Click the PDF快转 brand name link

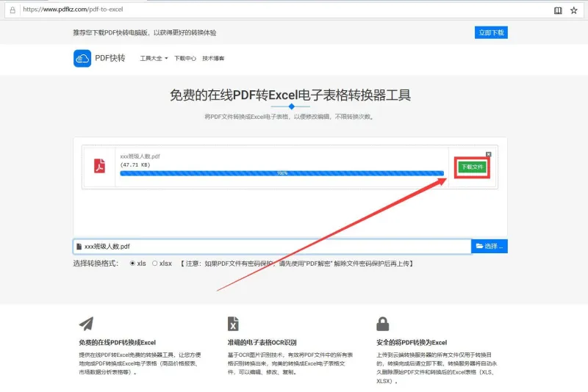tap(110, 58)
